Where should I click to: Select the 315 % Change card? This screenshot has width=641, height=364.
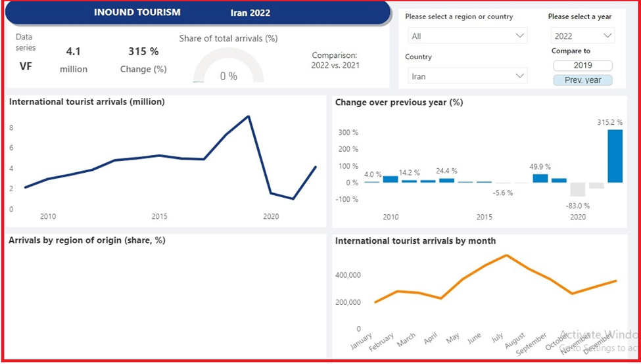[143, 58]
